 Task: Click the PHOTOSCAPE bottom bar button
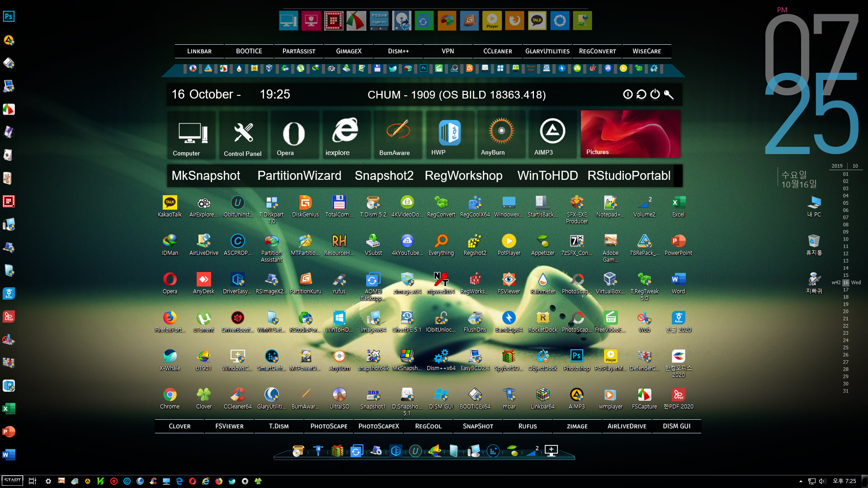(x=329, y=426)
